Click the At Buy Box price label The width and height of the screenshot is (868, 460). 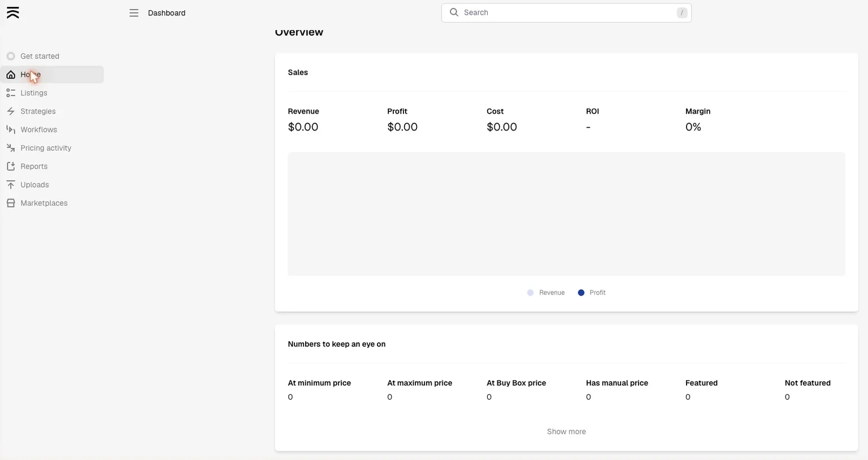point(517,383)
